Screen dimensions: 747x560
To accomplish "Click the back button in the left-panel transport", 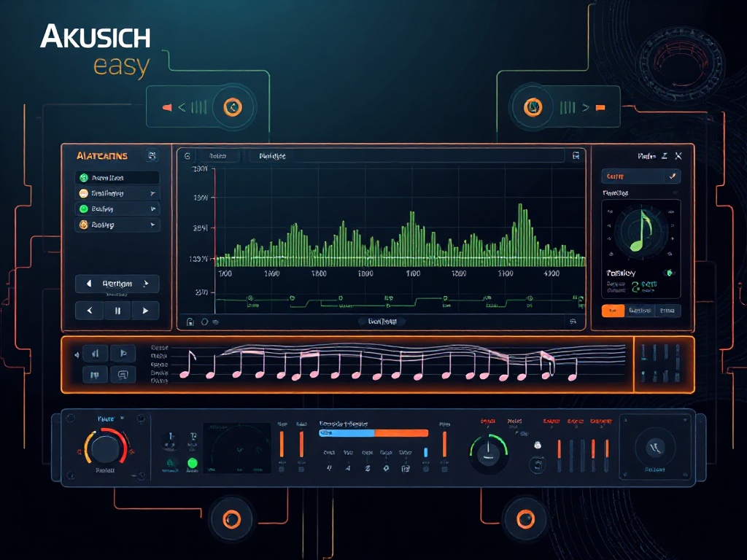I will point(90,311).
